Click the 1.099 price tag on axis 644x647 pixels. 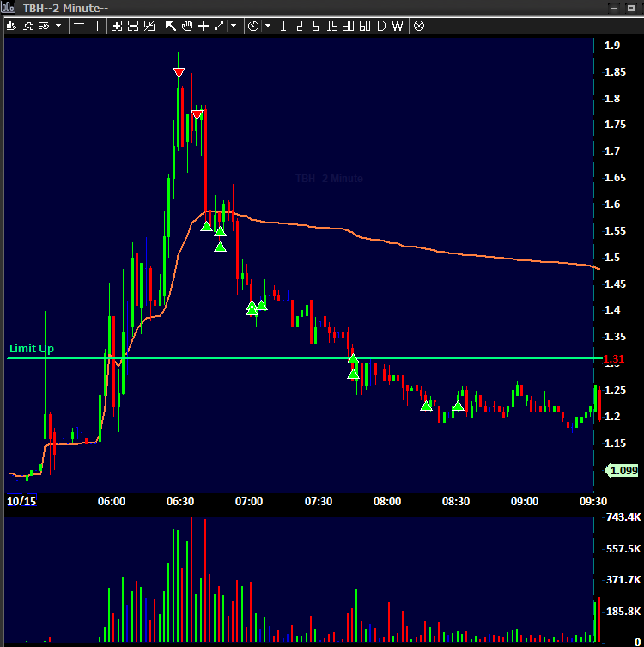tap(623, 470)
